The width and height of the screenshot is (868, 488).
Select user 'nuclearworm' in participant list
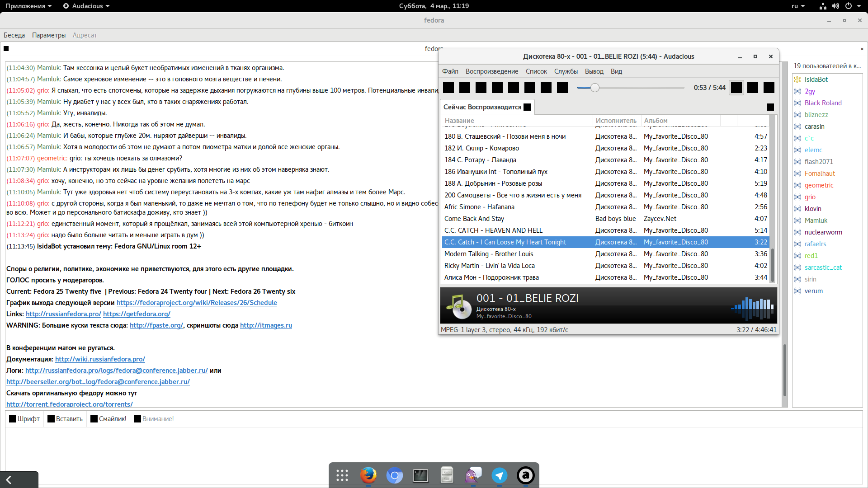coord(827,232)
